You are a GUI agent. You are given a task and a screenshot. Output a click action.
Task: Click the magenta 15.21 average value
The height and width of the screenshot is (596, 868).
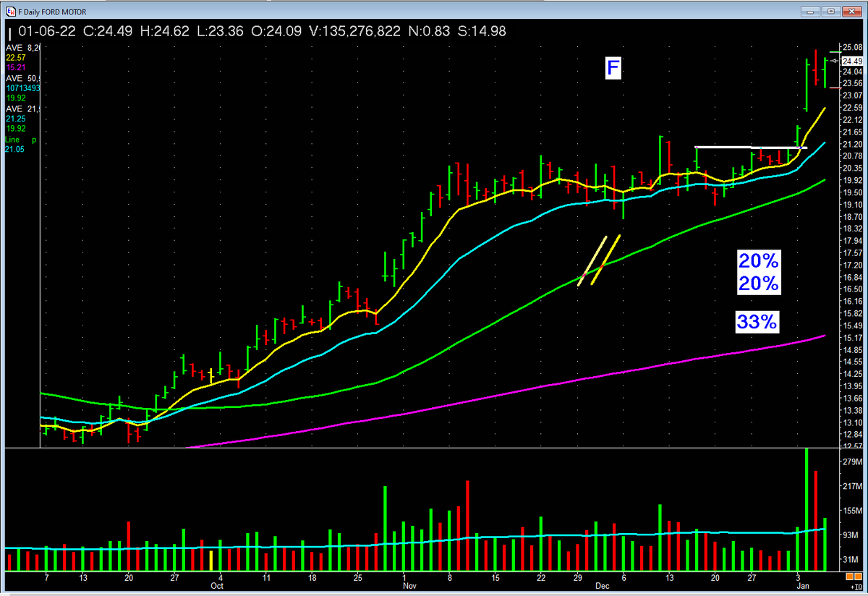(x=15, y=67)
